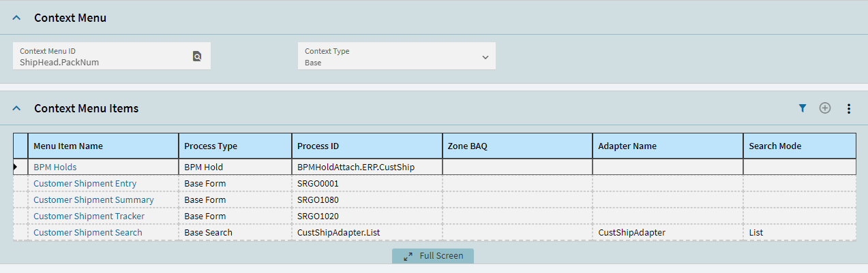Viewport: 868px width, 273px height.
Task: Collapse the Context Menu Items panel
Action: 17,108
